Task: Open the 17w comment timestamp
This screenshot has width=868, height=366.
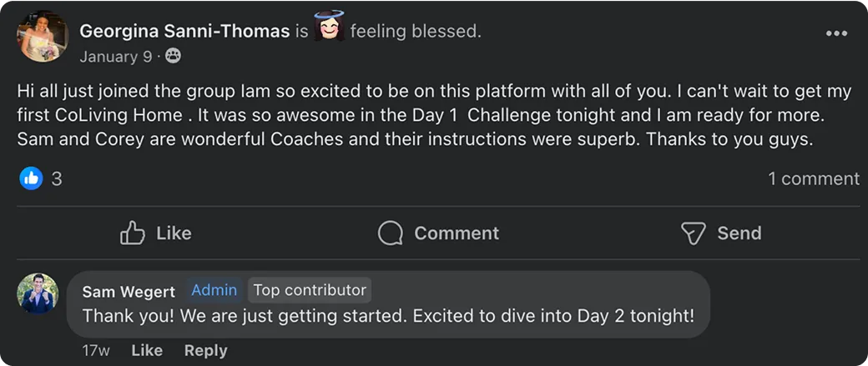Action: (x=96, y=351)
